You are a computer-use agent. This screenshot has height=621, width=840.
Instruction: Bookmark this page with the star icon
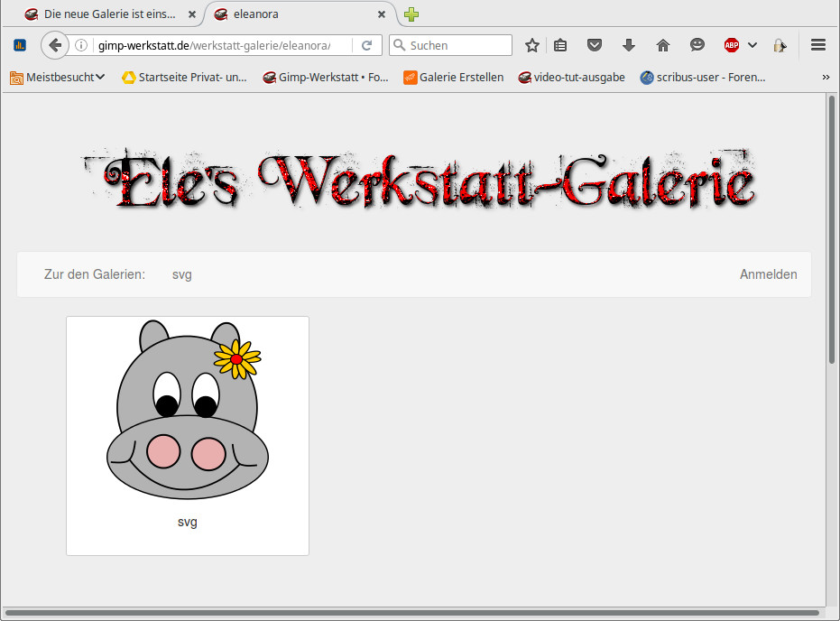click(x=532, y=45)
